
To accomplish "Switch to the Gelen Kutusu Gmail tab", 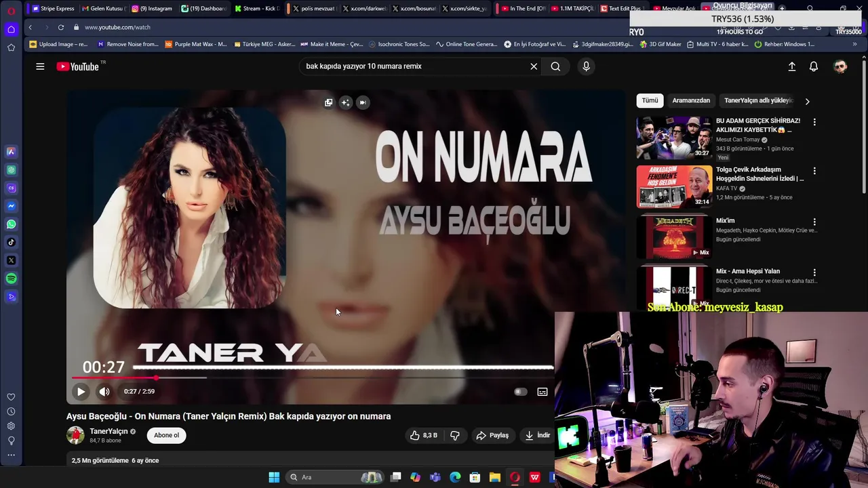I will click(103, 8).
